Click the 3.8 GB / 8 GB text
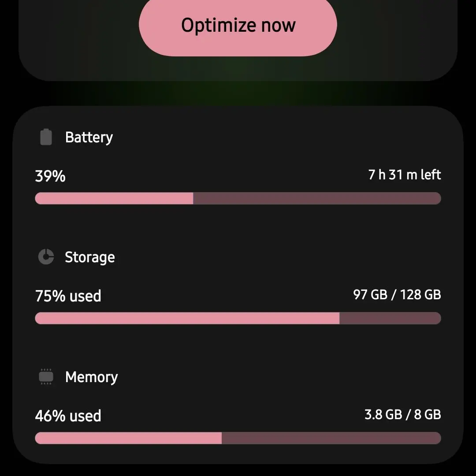This screenshot has height=476, width=476. (x=402, y=414)
